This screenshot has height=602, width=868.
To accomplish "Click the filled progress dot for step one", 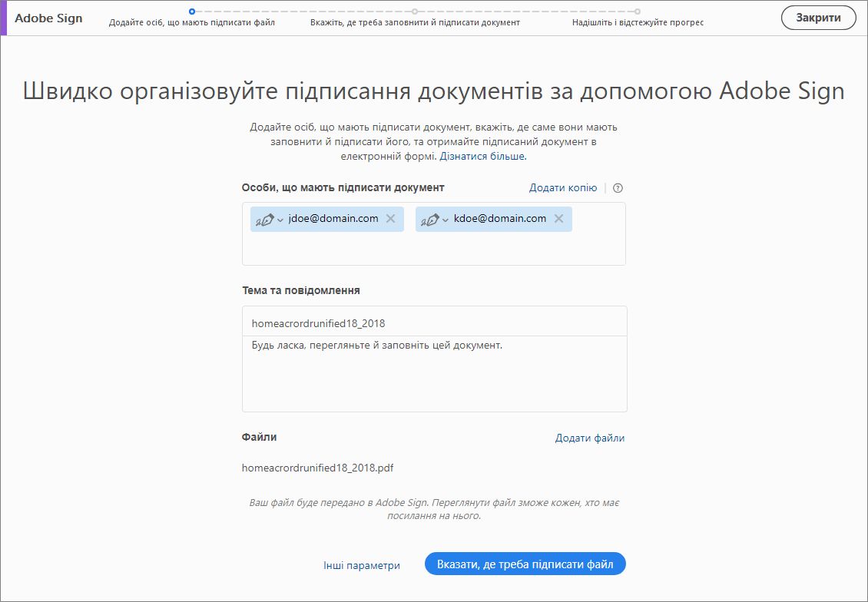I will click(x=191, y=12).
